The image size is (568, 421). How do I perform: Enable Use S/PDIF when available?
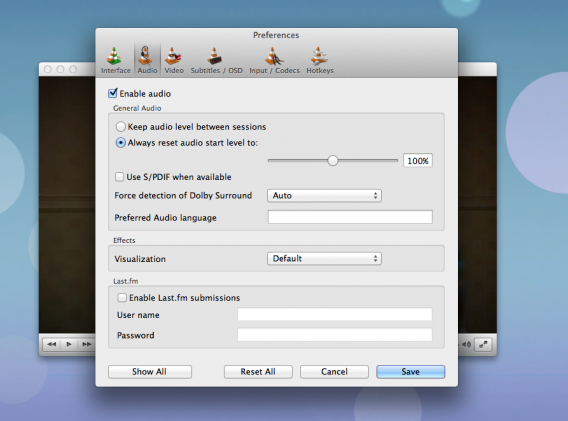(x=120, y=177)
